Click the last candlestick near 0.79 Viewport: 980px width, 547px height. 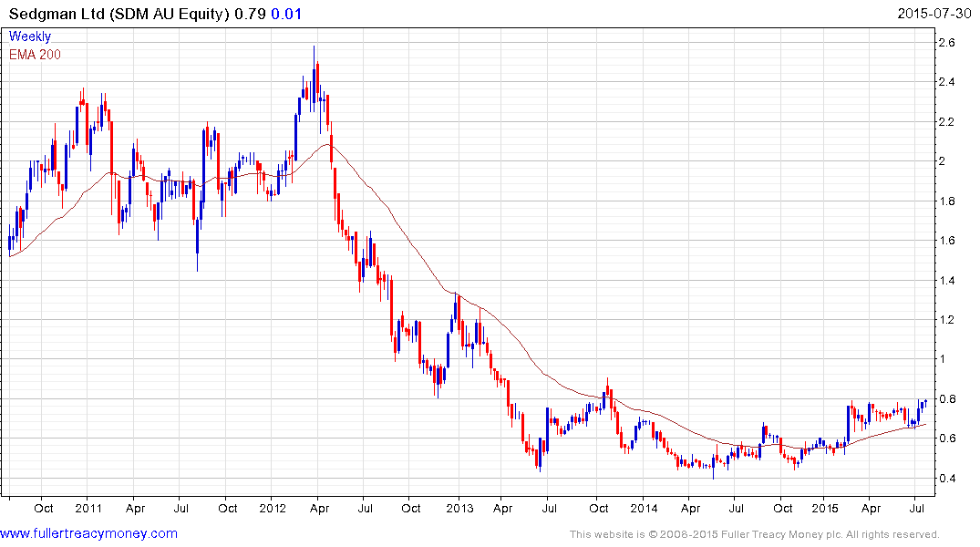[925, 403]
